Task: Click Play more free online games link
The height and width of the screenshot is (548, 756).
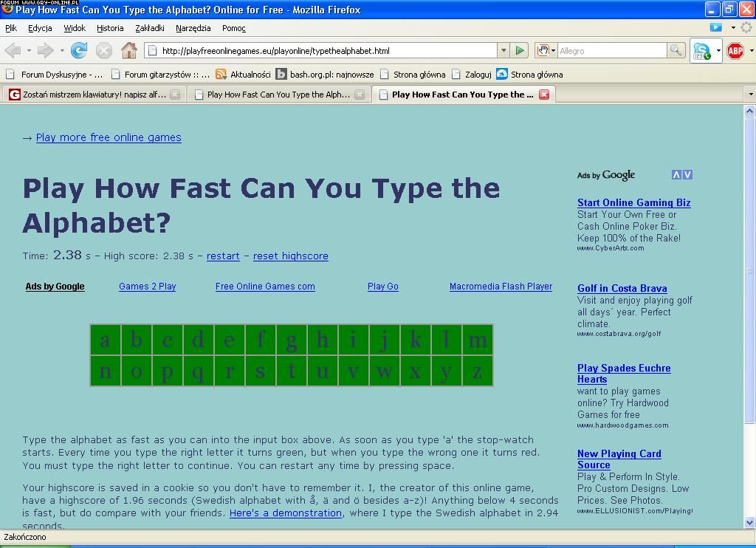Action: 109,137
